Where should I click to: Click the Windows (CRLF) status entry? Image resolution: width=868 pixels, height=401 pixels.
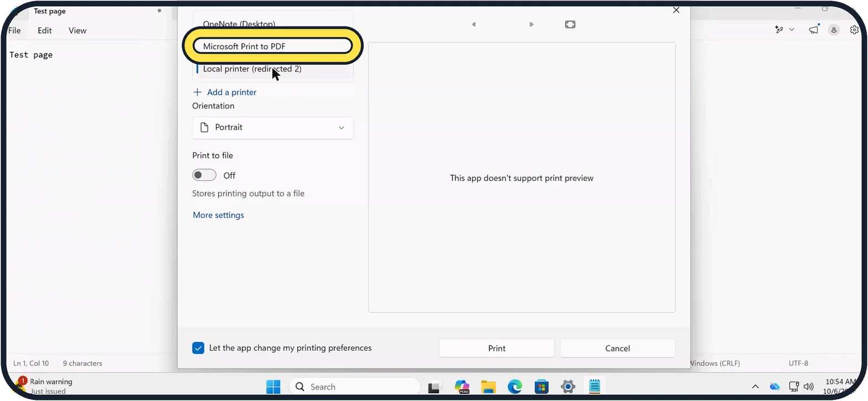pos(715,363)
